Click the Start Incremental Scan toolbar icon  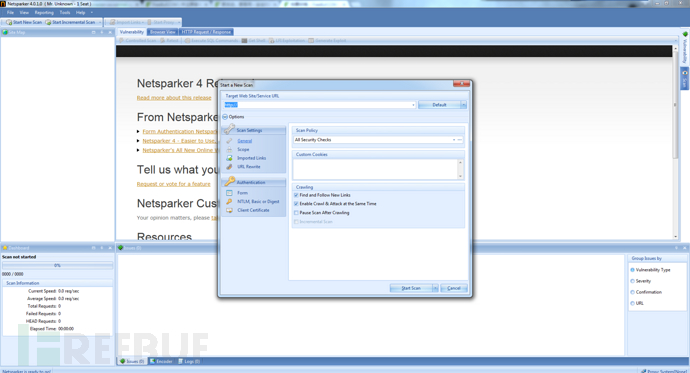point(48,22)
